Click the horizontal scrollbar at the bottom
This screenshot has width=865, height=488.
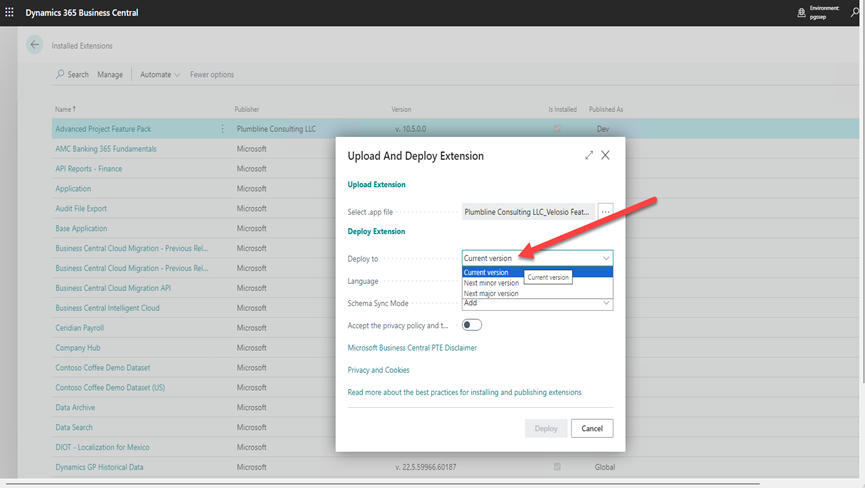coord(381,484)
